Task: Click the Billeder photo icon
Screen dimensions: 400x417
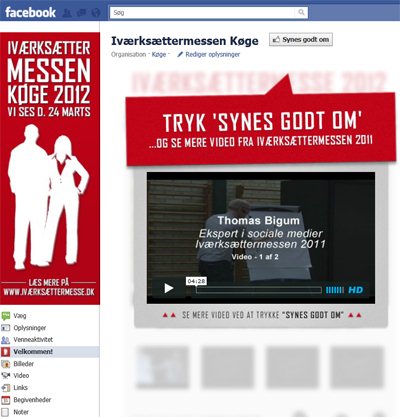Action: [x=6, y=364]
